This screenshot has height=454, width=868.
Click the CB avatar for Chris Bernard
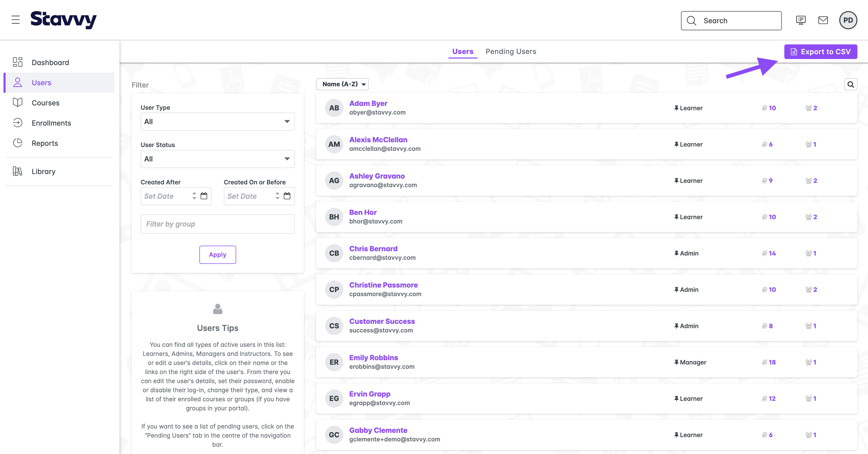click(x=334, y=253)
